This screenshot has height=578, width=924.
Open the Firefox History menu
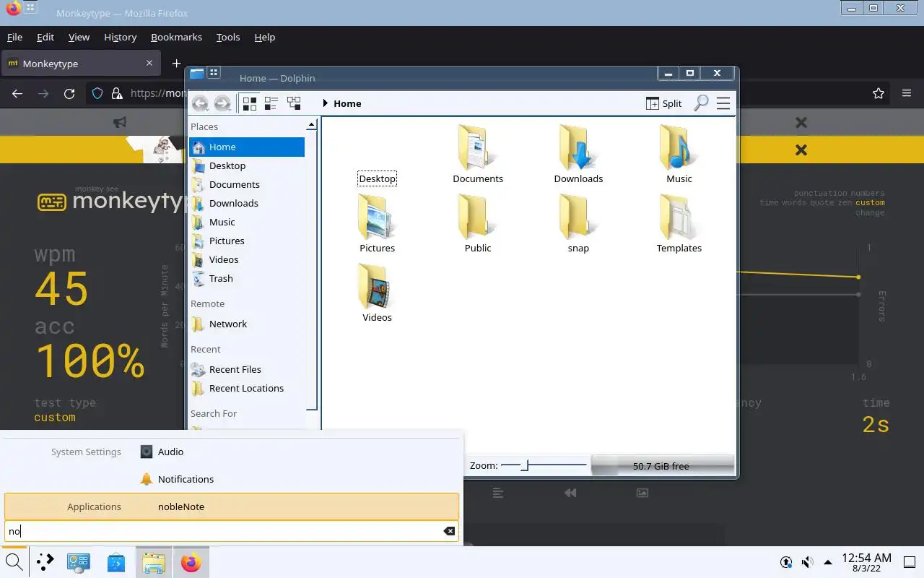click(120, 37)
